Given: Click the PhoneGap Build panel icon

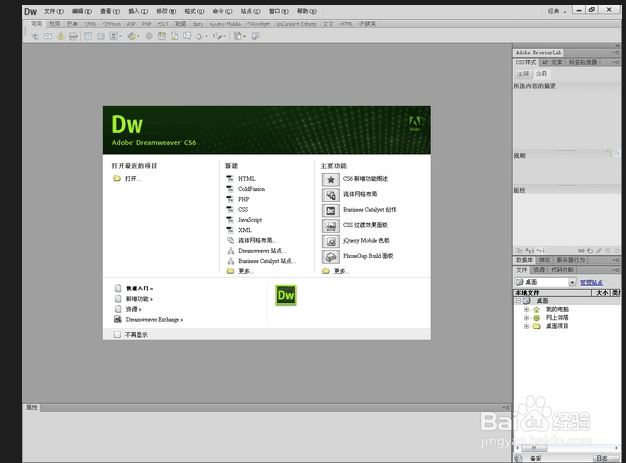Looking at the screenshot, I should [331, 257].
